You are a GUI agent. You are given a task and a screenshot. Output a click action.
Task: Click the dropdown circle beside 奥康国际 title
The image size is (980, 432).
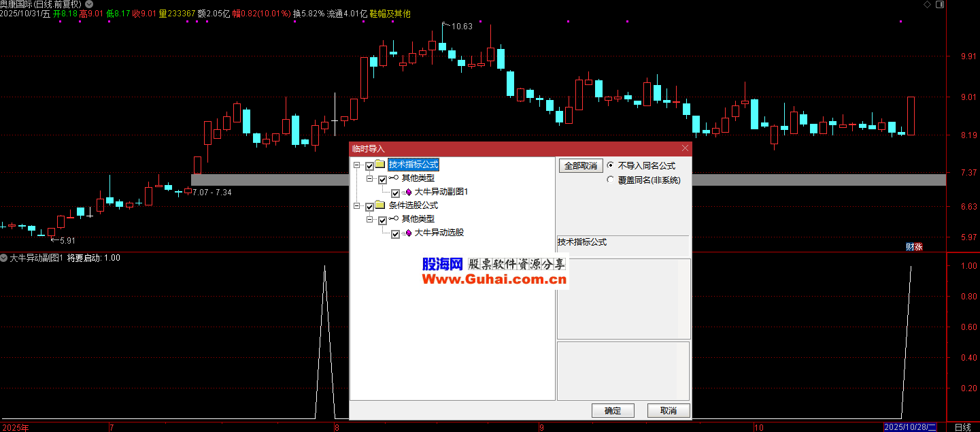pyautogui.click(x=89, y=4)
